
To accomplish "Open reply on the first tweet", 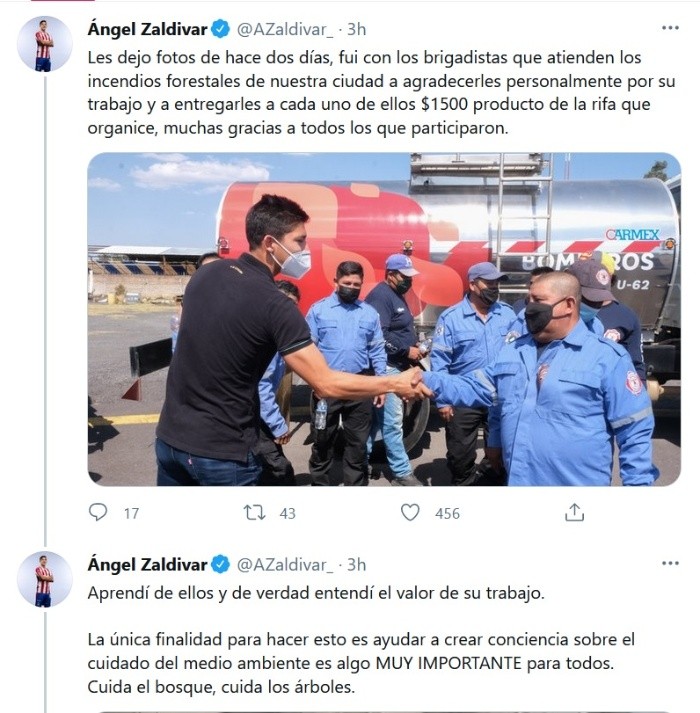I will pyautogui.click(x=98, y=512).
